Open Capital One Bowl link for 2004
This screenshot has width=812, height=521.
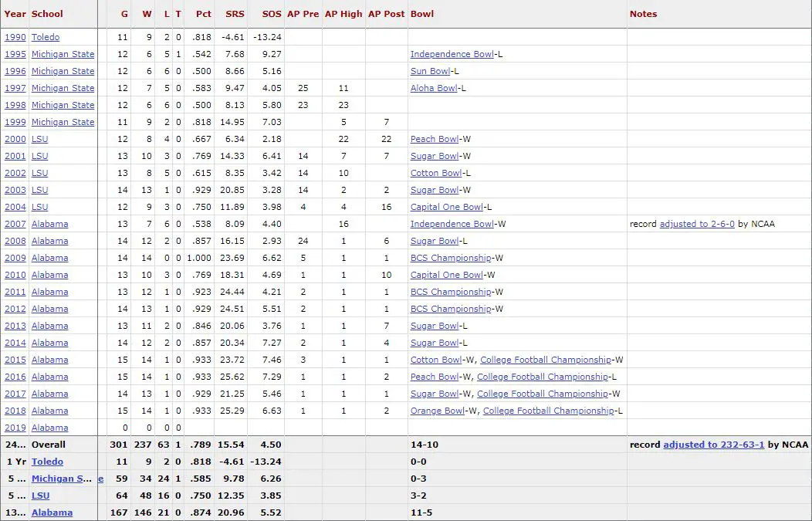point(447,207)
